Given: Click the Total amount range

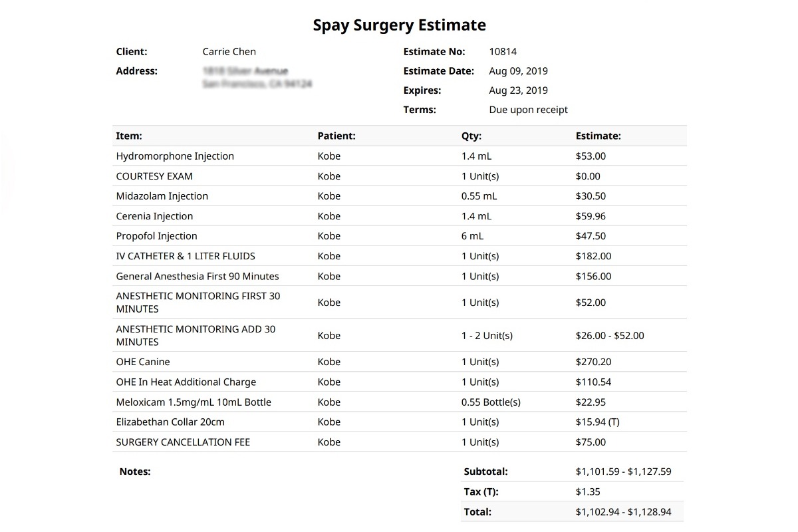Looking at the screenshot, I should point(623,512).
